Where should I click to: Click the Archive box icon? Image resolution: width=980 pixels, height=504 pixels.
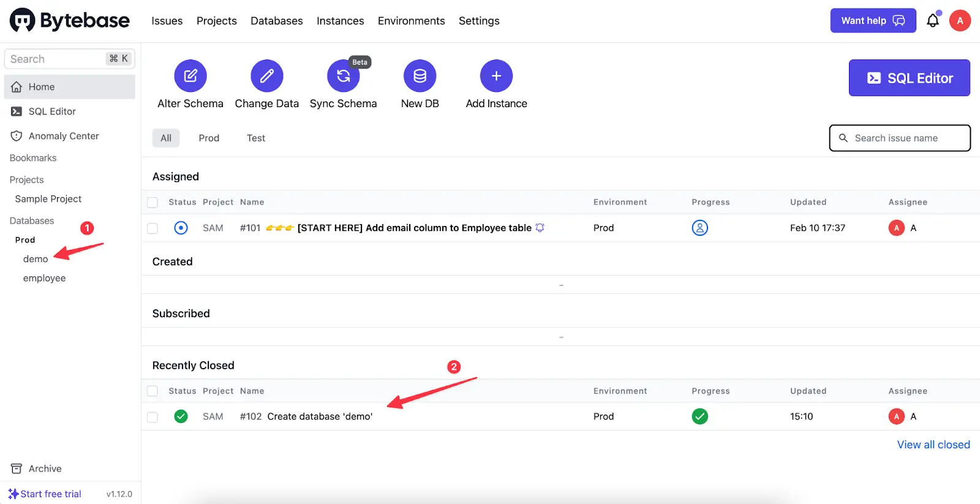(17, 468)
